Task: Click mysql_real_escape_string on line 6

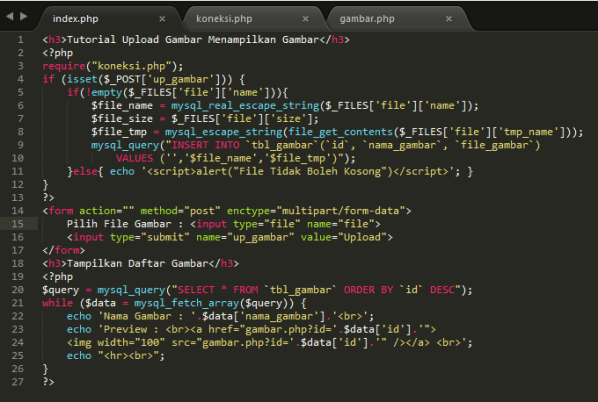Action: coord(245,106)
